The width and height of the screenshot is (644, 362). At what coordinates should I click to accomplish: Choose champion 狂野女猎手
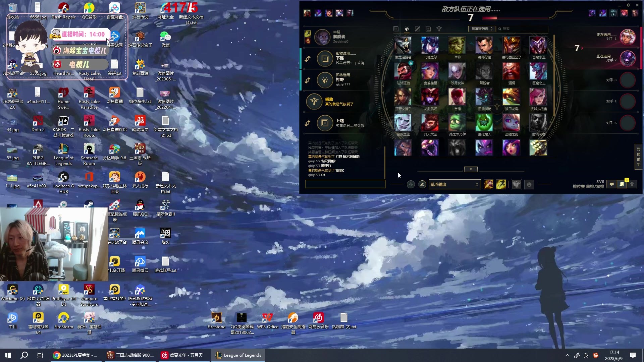403,97
